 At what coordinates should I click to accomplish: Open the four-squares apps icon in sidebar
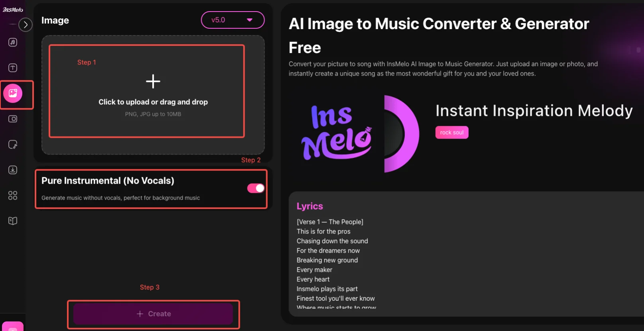13,196
